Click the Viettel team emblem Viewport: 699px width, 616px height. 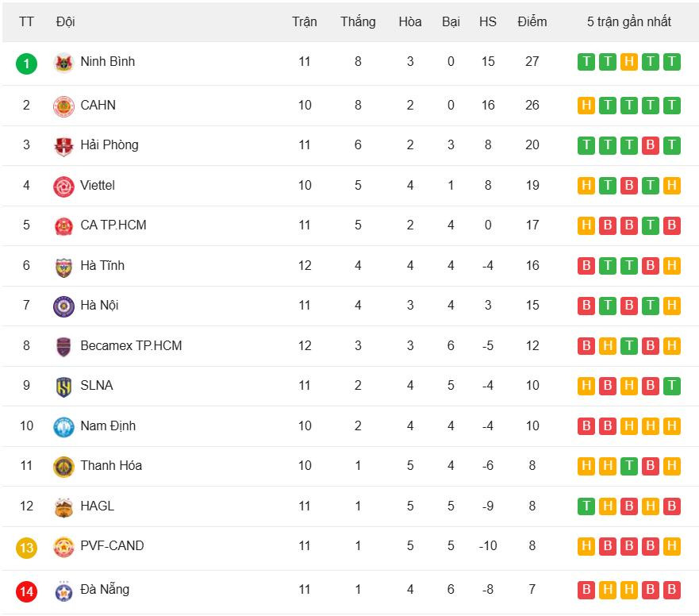click(x=63, y=187)
